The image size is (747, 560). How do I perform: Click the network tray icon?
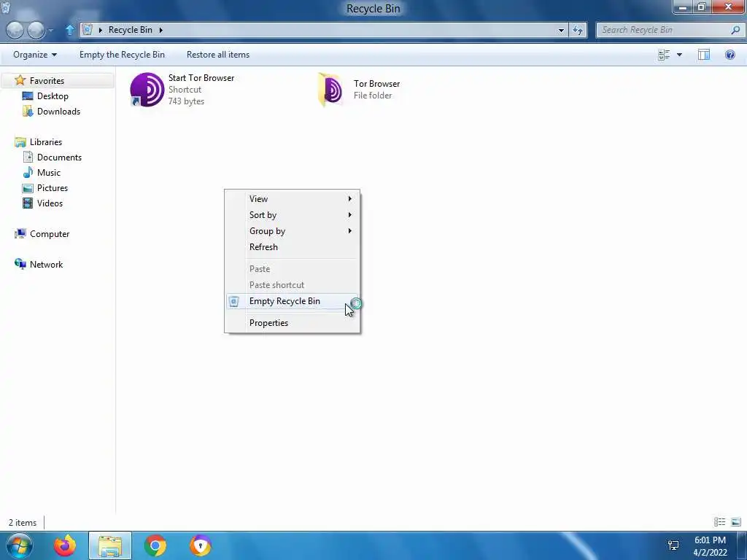673,545
